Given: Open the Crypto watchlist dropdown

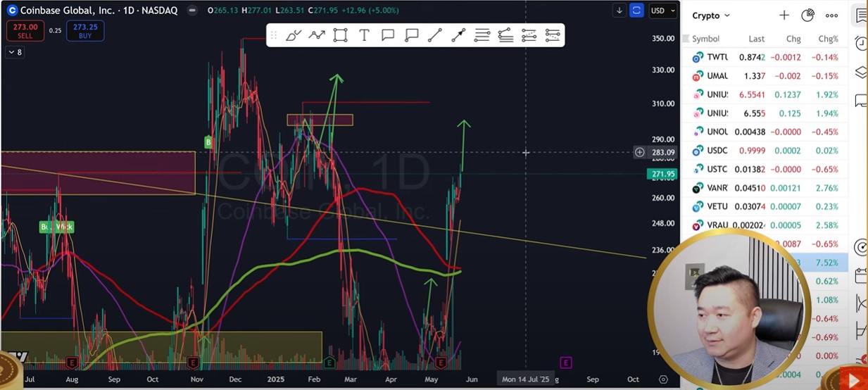Looking at the screenshot, I should click(x=711, y=15).
